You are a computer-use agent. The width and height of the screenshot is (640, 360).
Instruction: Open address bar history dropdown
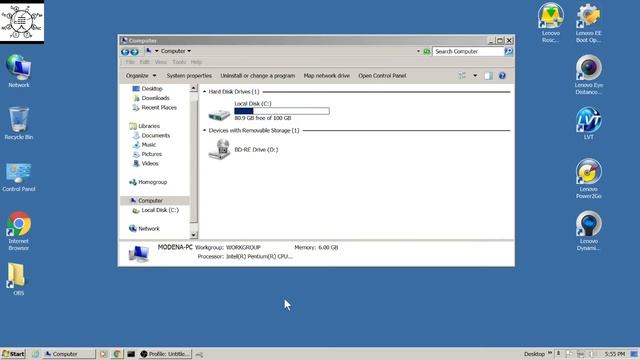coord(418,51)
